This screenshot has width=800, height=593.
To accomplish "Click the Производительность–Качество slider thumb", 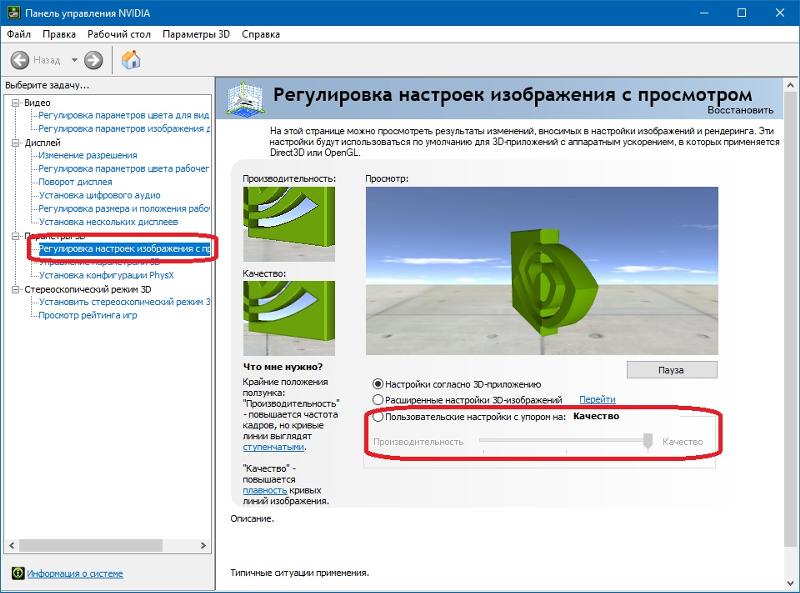I will (647, 442).
